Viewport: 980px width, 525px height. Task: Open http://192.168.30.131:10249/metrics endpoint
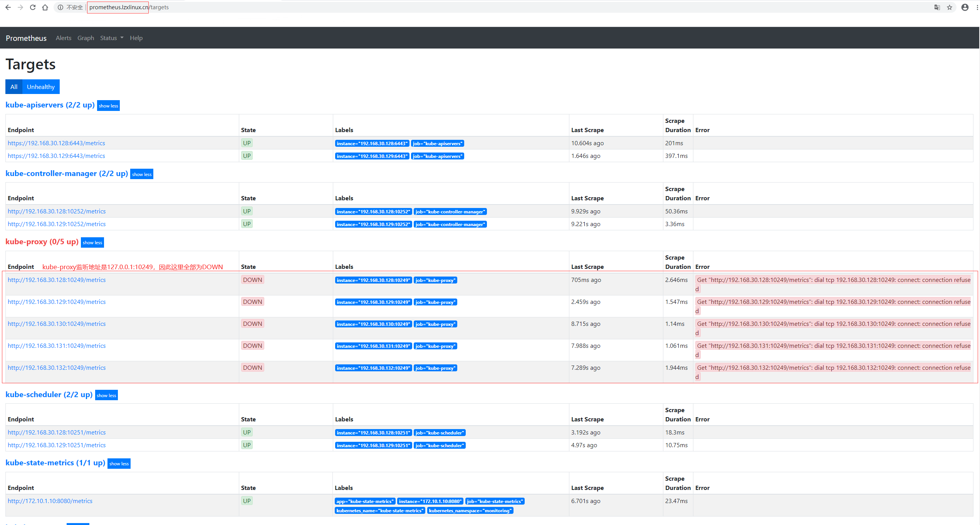[x=57, y=346]
